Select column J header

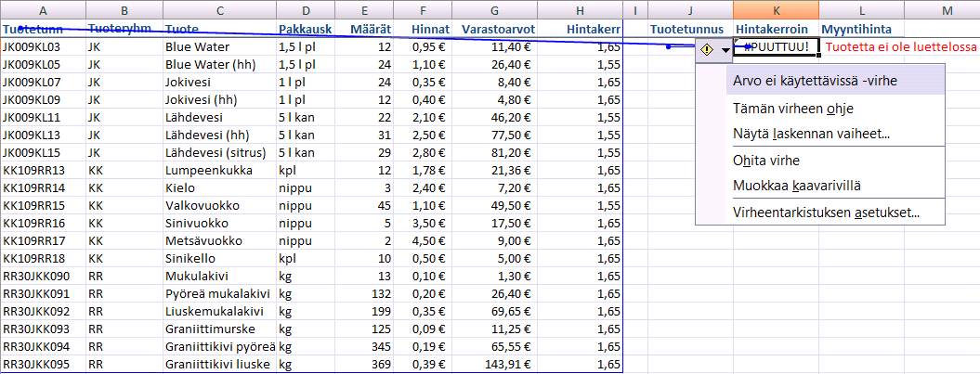pyautogui.click(x=690, y=10)
